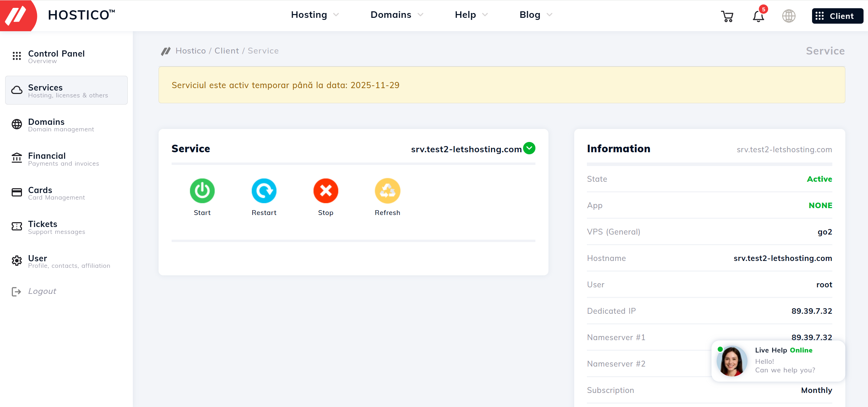Open the Blog top menu
Viewport: 868px width, 407px height.
(x=530, y=15)
